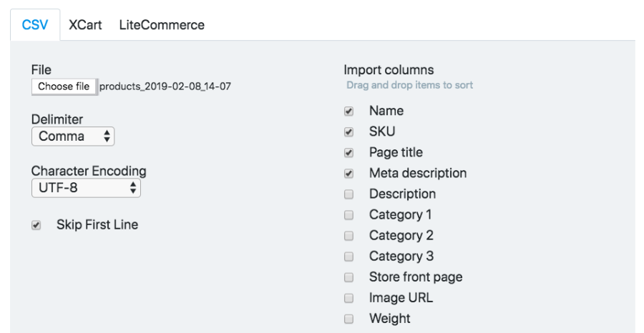Enable the Category 2 import column

(348, 236)
